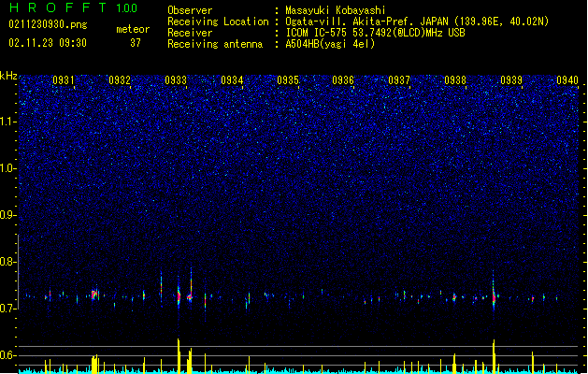
Task: Select the file name 0211230930.png
Action: pyautogui.click(x=48, y=24)
